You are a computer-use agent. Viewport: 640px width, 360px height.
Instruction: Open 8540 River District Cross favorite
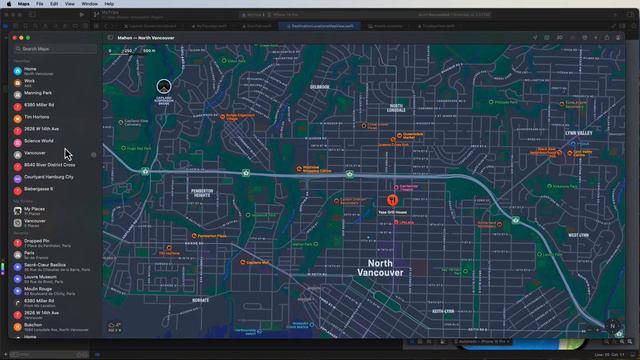tap(55, 167)
